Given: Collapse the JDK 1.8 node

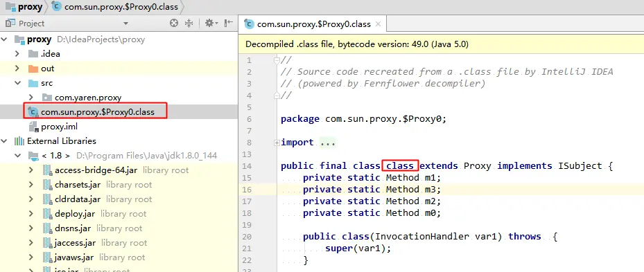Looking at the screenshot, I should 17,156.
